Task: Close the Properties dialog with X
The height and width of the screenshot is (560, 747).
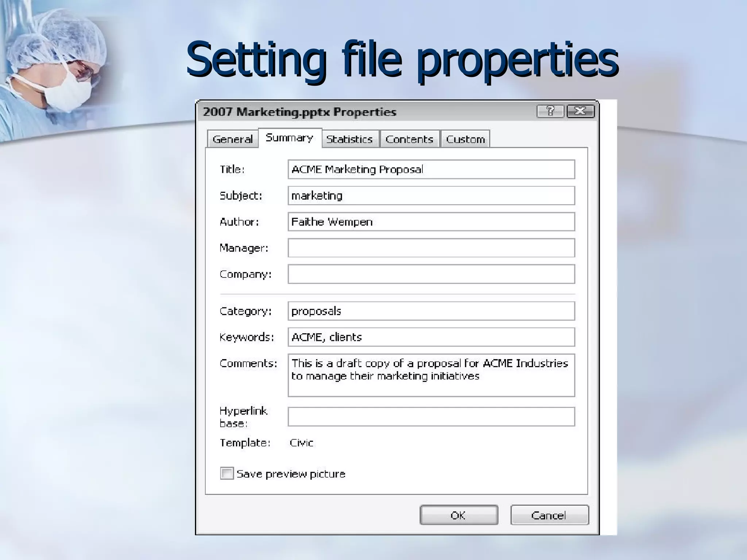Action: (x=580, y=111)
